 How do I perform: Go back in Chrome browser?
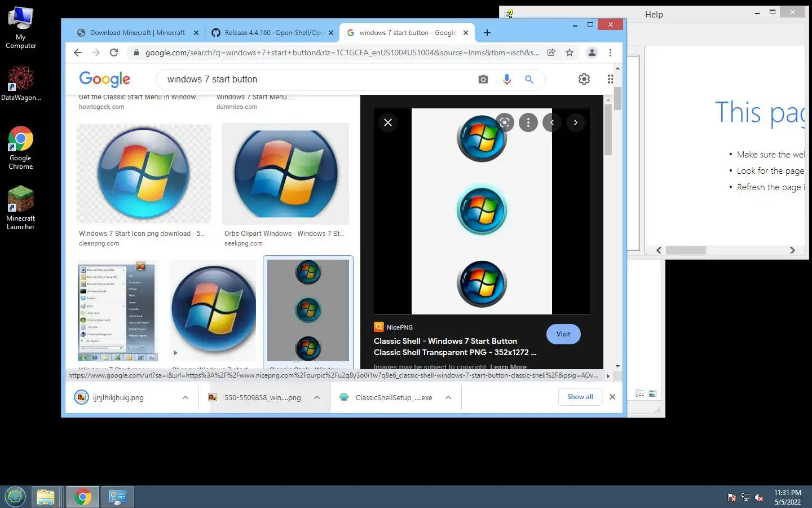tap(78, 52)
